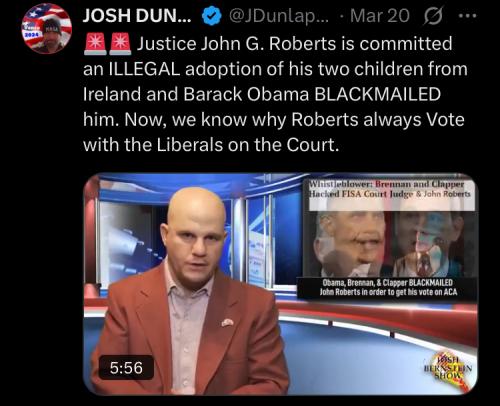The image size is (500, 406).
Task: Open the Mar 20 post timestamp
Action: (380, 16)
